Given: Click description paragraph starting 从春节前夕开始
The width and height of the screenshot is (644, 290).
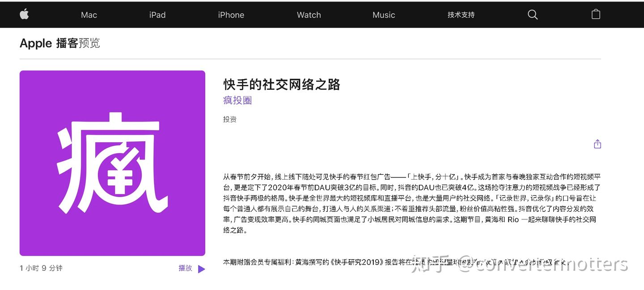Looking at the screenshot, I should click(x=412, y=203).
